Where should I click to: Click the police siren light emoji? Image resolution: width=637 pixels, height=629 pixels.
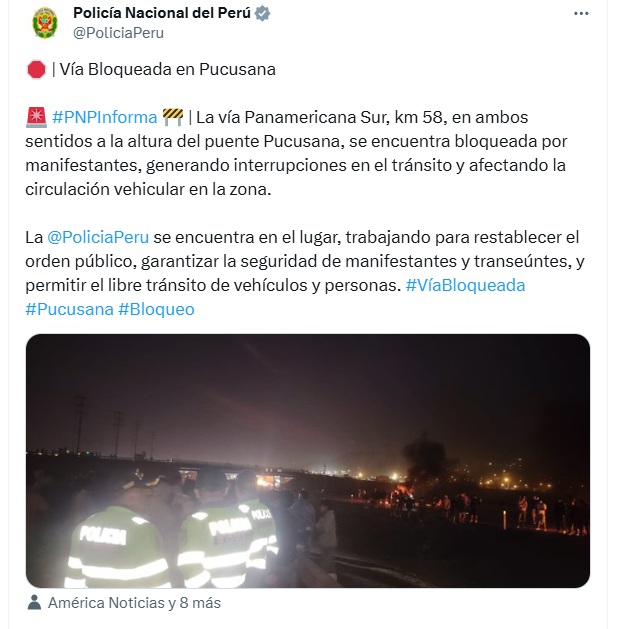36,117
